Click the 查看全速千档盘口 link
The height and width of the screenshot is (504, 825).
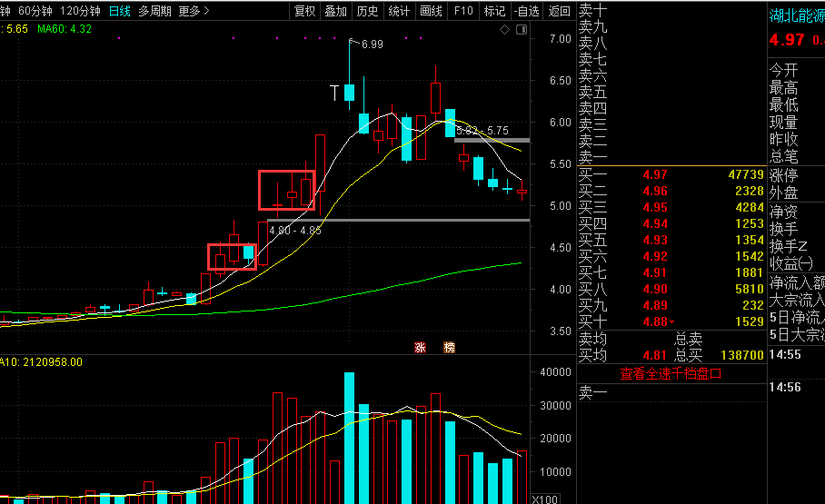pyautogui.click(x=671, y=372)
